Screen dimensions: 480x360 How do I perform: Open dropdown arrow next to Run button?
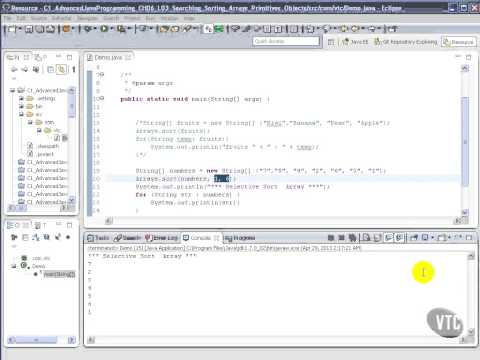[112, 29]
